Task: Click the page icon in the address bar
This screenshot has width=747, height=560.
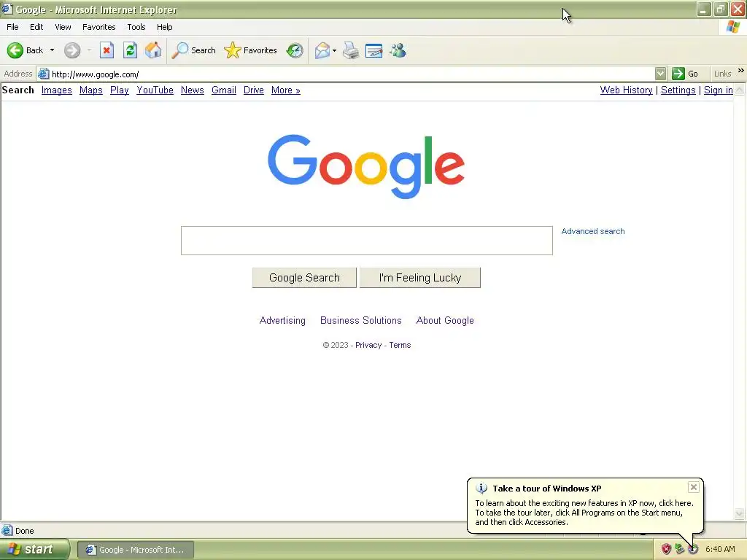Action: 43,74
